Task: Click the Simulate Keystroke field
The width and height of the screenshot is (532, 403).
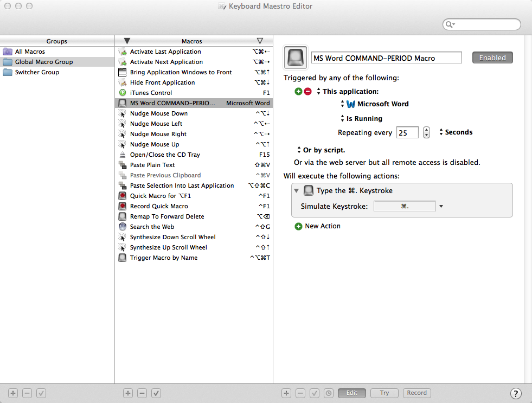Action: point(405,206)
